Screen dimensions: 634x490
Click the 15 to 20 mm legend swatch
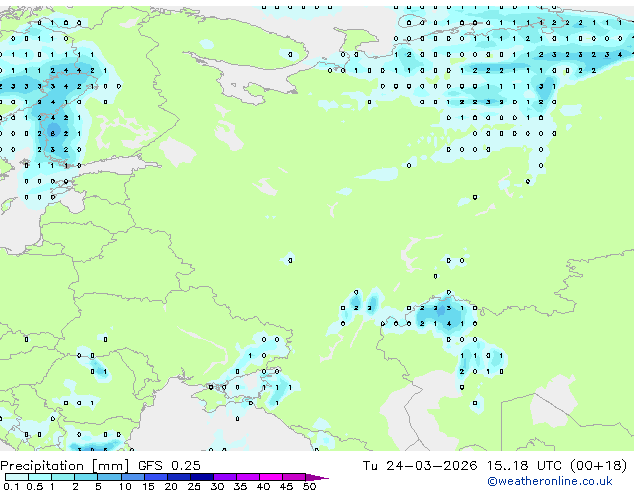pos(155,477)
